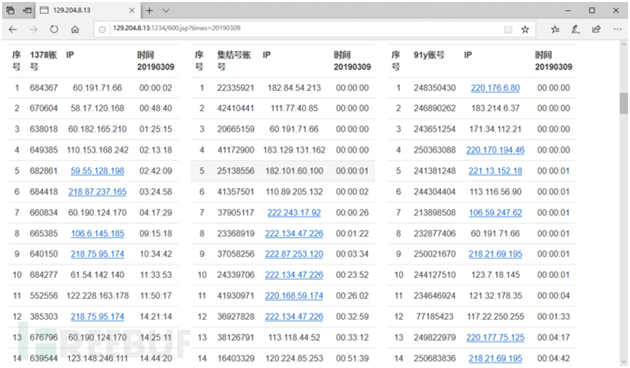Open IP link 222.243.17.92
The height and width of the screenshot is (368, 630).
click(x=294, y=213)
